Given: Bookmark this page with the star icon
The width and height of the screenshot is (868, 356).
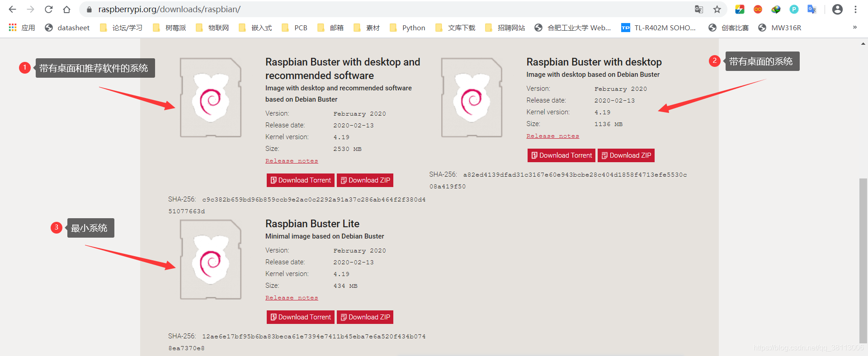Looking at the screenshot, I should coord(717,9).
